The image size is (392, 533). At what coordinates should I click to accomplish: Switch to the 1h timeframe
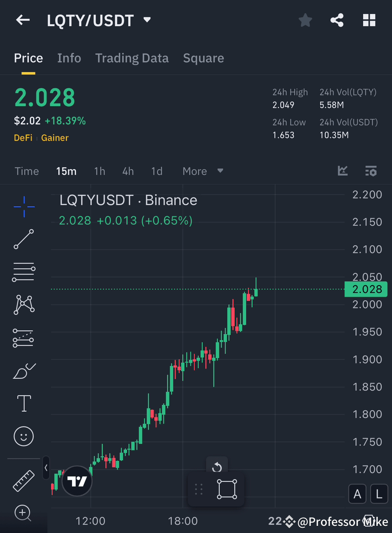[99, 171]
